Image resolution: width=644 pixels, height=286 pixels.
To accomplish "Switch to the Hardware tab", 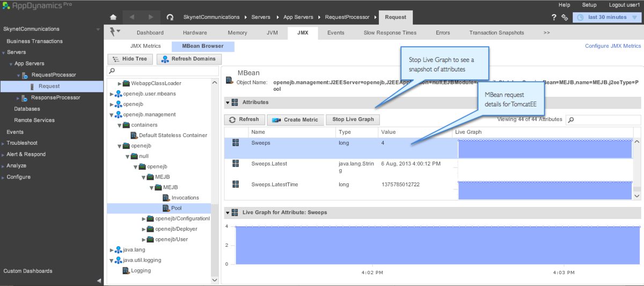I will [x=195, y=33].
